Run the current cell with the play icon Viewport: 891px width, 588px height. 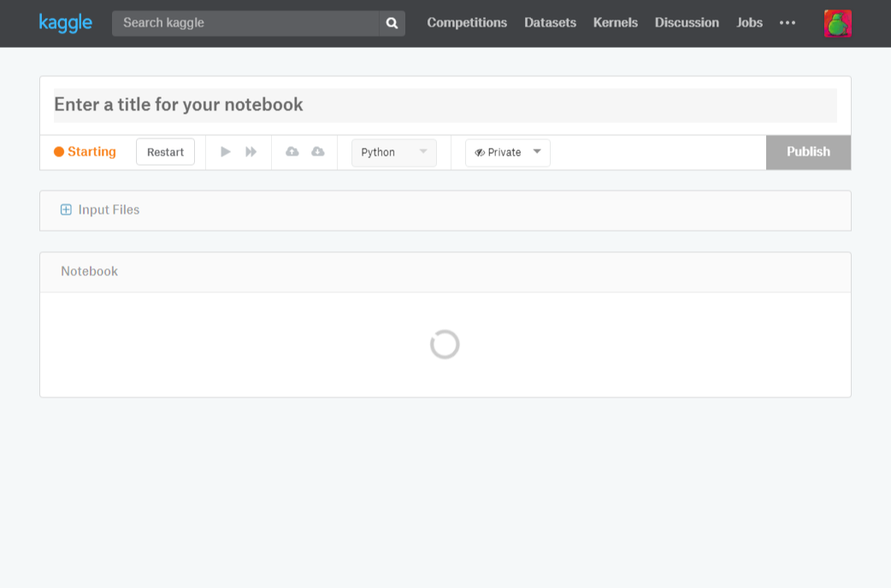[x=225, y=151]
